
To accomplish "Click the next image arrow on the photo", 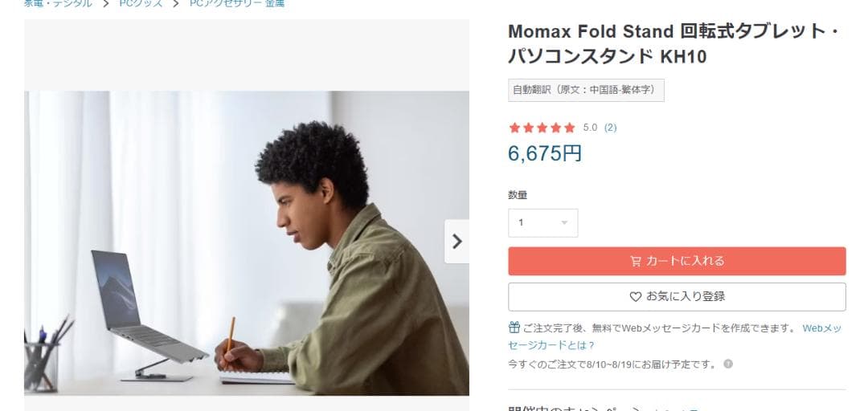I will click(x=457, y=241).
